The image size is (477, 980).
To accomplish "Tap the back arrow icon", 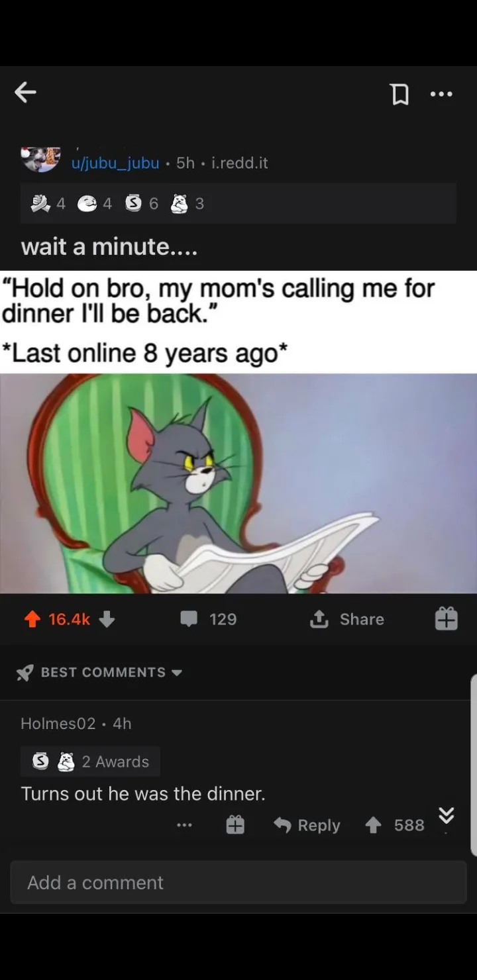I will [25, 93].
